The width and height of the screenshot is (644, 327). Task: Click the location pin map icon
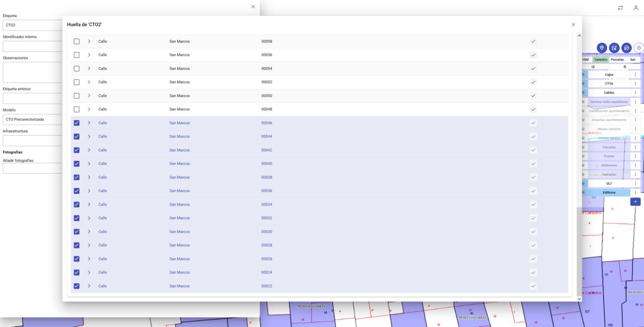click(602, 47)
